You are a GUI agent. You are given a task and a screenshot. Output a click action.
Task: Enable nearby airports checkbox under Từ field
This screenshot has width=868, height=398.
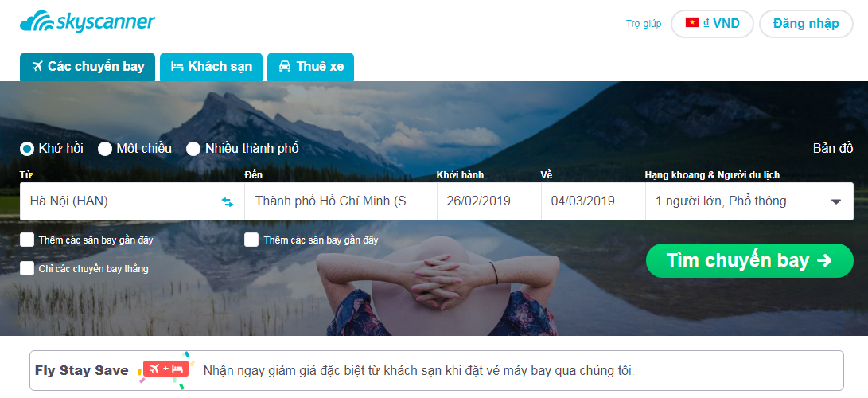[27, 240]
